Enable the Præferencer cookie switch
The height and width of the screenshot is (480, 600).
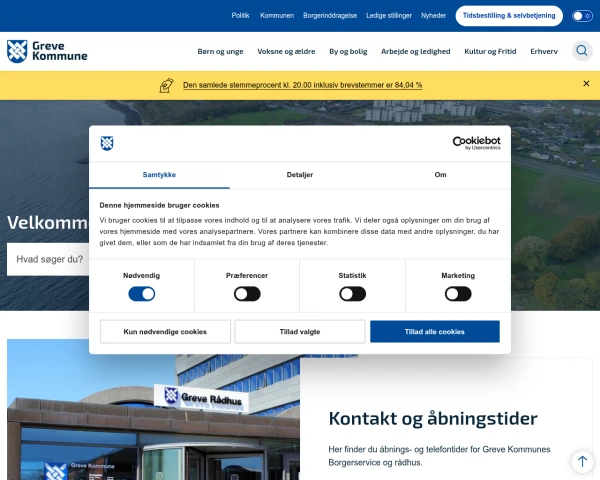point(247,294)
